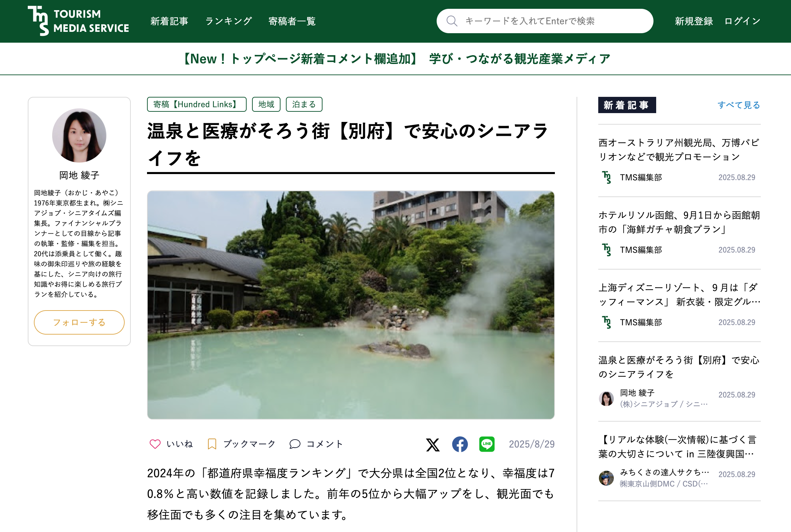791x532 pixels.
Task: Open the author's profile photo
Action: 79,135
